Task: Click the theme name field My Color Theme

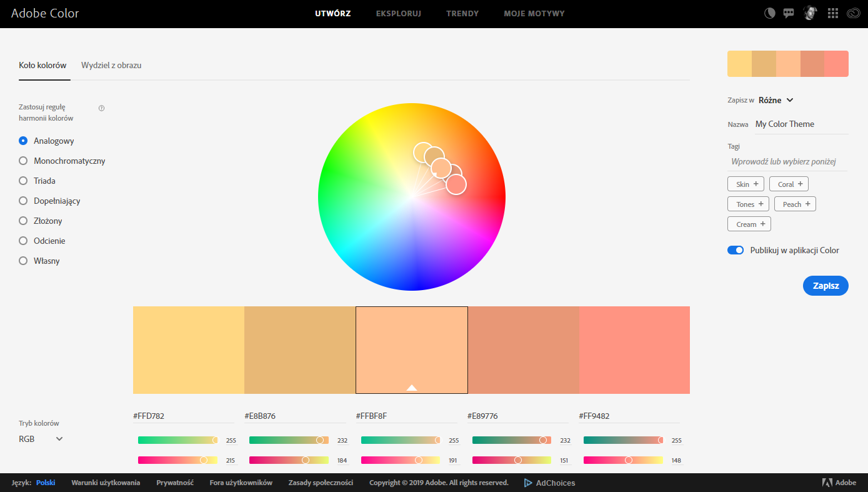Action: (802, 124)
